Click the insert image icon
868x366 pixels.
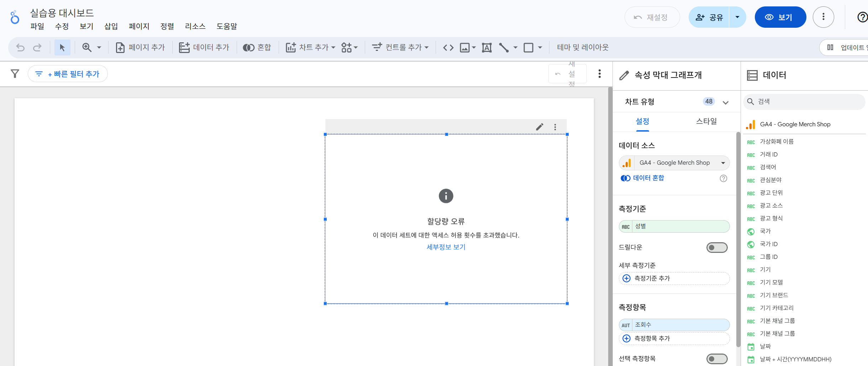coord(465,47)
